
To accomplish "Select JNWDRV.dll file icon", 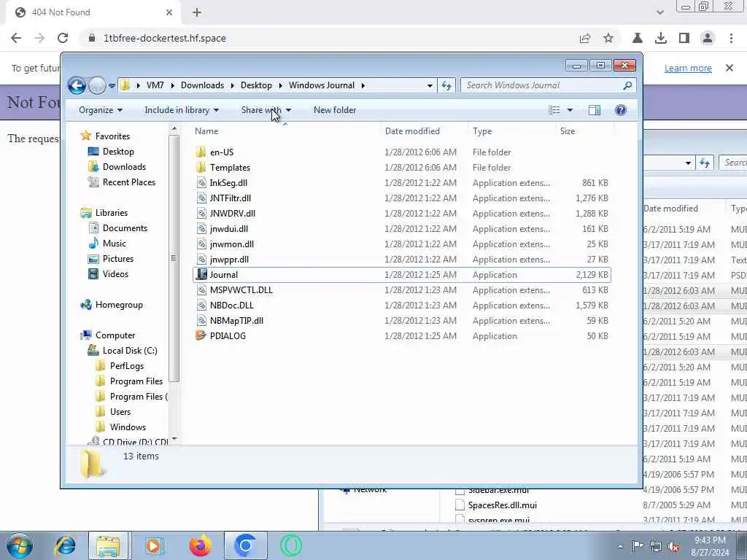I will pyautogui.click(x=201, y=214).
